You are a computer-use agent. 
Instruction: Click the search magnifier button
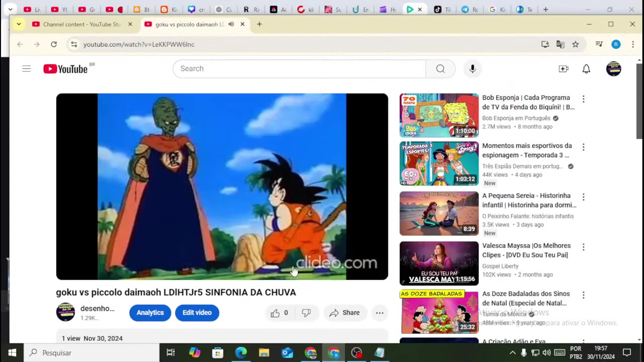pyautogui.click(x=440, y=69)
